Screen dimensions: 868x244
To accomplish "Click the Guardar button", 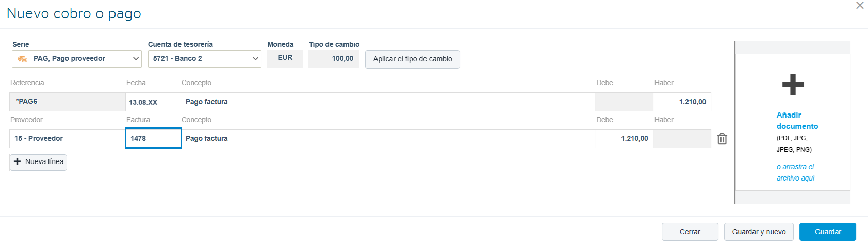I will coord(828,232).
